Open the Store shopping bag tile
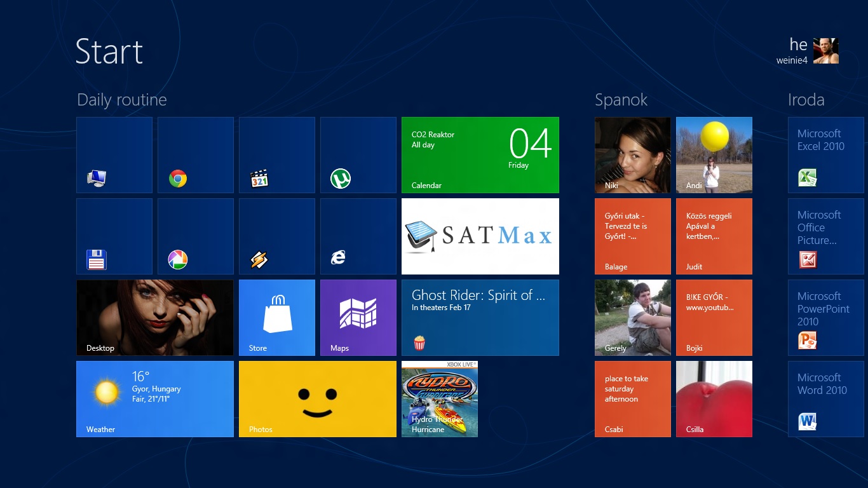This screenshot has height=488, width=868. 277,318
